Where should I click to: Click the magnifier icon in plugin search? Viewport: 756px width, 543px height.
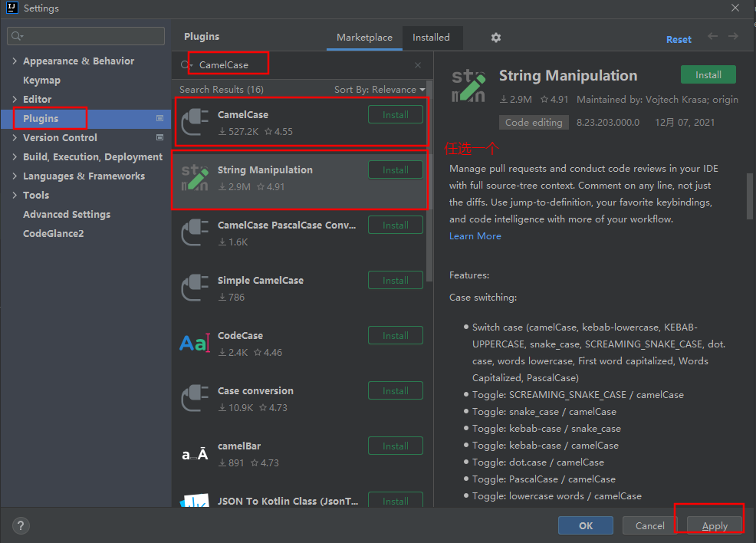pos(186,65)
